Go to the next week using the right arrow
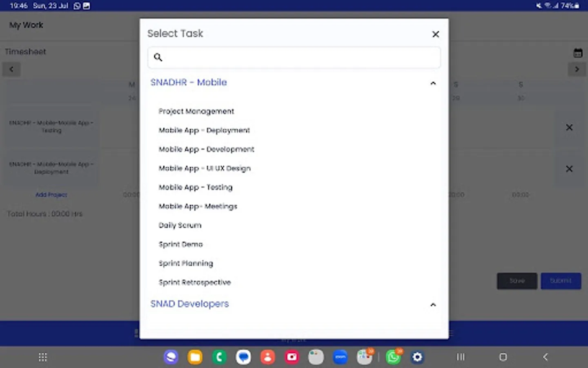588x368 pixels. point(577,69)
